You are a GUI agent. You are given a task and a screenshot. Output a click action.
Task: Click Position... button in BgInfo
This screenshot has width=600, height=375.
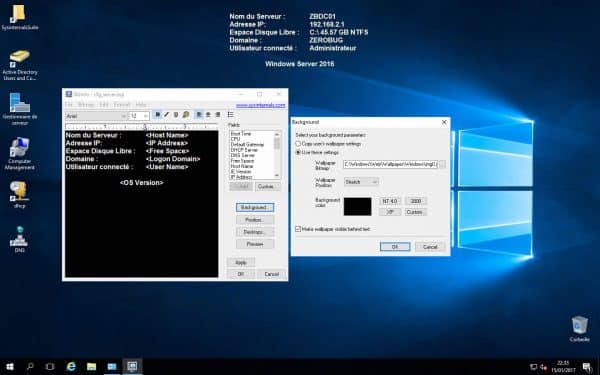255,220
